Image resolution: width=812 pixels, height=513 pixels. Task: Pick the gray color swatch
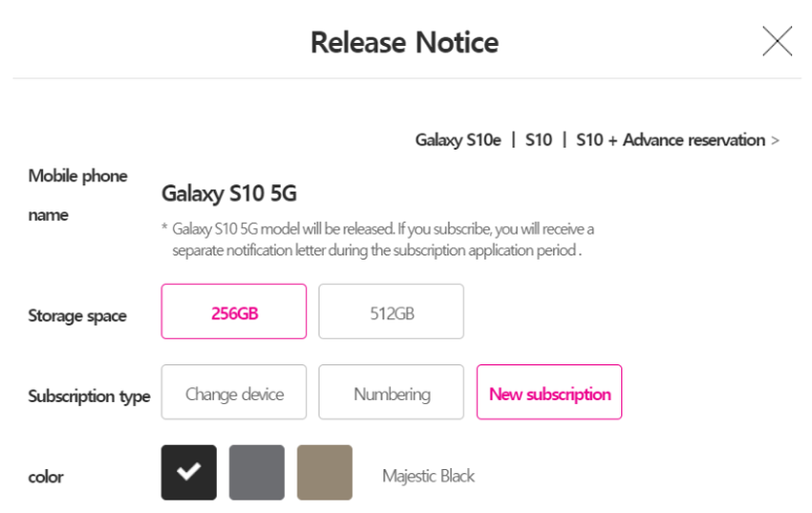pyautogui.click(x=257, y=472)
